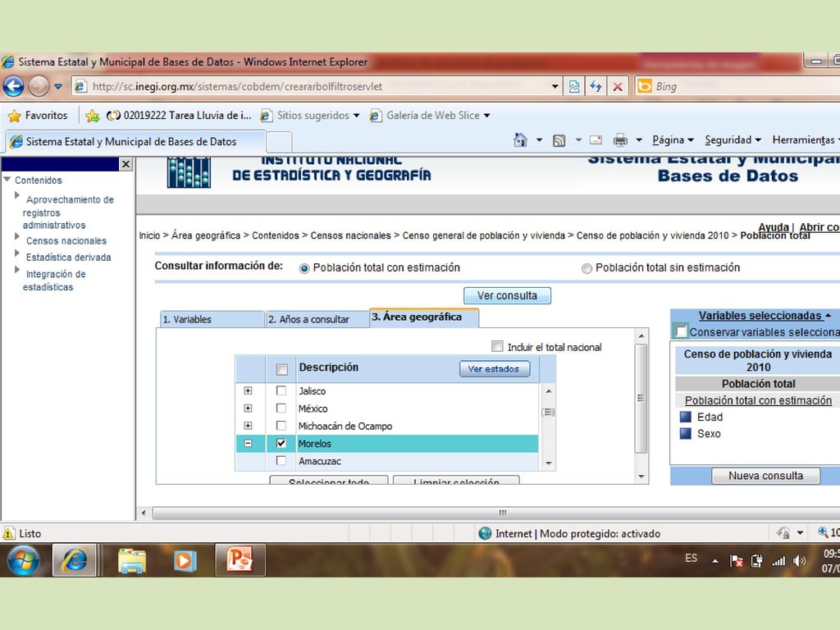Click the Home icon in command bar

coord(520,139)
